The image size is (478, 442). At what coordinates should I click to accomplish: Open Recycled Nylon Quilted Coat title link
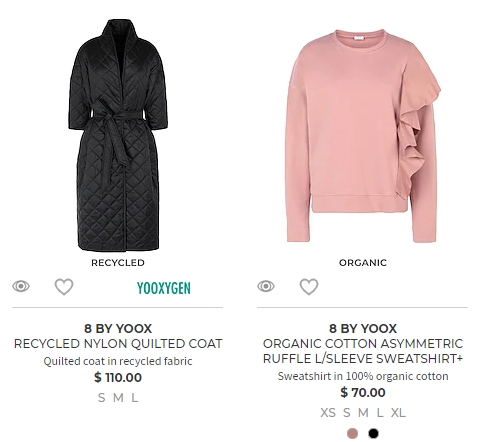(x=118, y=344)
